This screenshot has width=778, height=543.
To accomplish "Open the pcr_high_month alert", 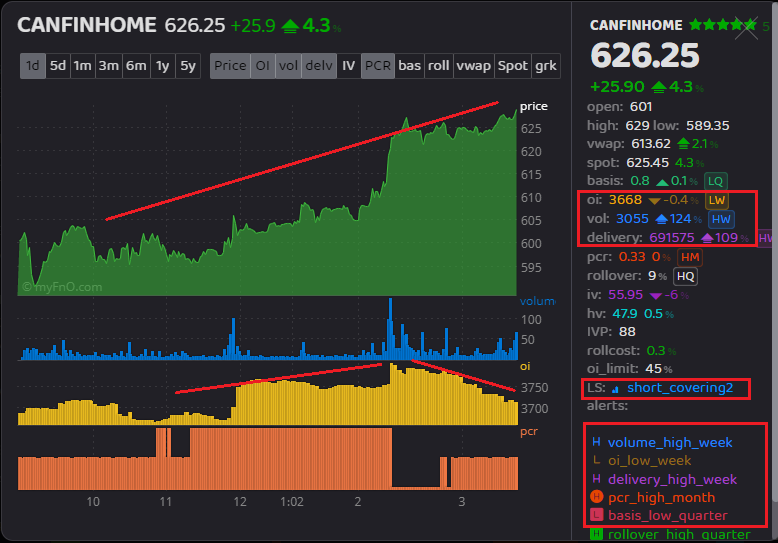I will click(661, 497).
